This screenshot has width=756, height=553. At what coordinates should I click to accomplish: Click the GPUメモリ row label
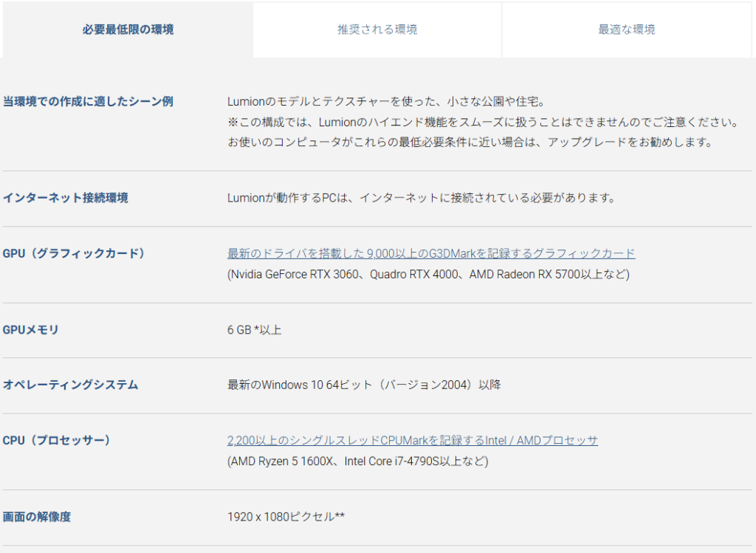[30, 330]
